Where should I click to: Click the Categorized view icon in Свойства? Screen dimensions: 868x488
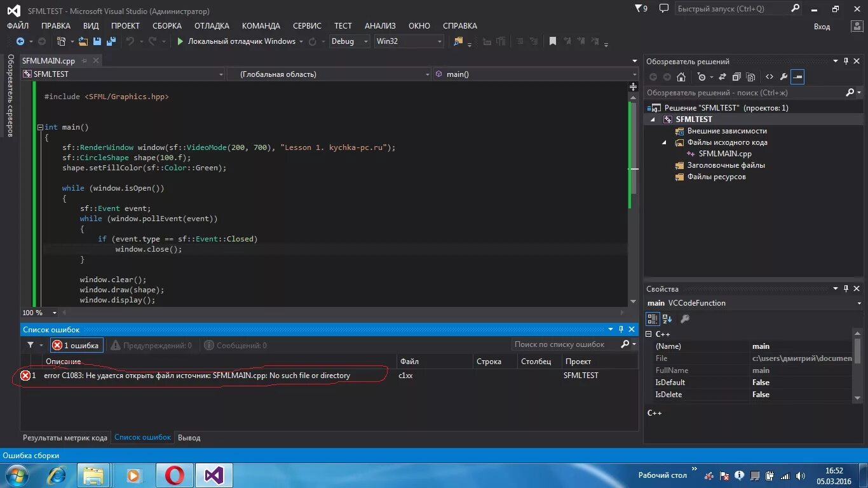click(x=653, y=319)
